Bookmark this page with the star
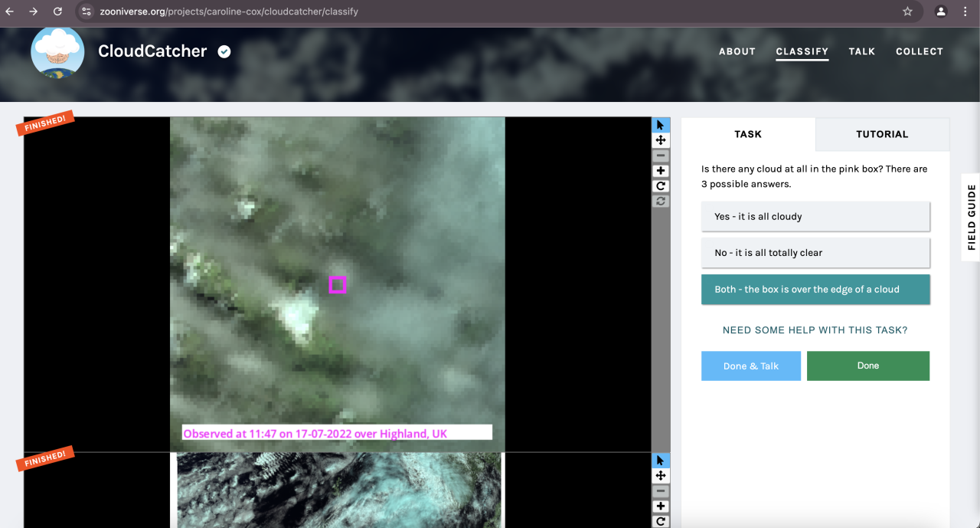 [x=907, y=11]
